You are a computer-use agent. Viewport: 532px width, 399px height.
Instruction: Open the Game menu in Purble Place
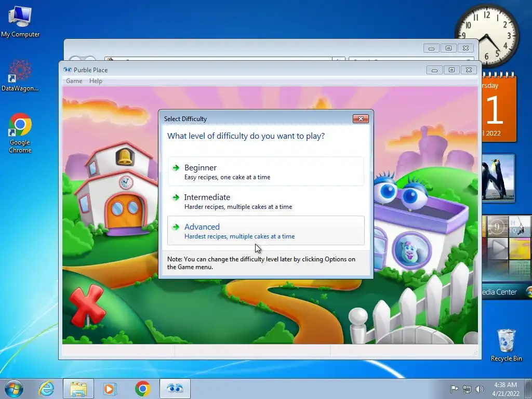pyautogui.click(x=74, y=81)
